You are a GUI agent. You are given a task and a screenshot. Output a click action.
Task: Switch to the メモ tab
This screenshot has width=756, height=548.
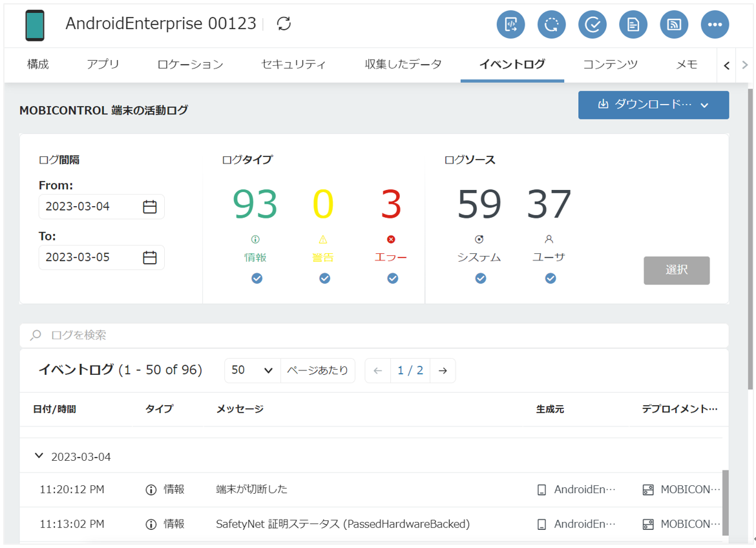coord(687,64)
